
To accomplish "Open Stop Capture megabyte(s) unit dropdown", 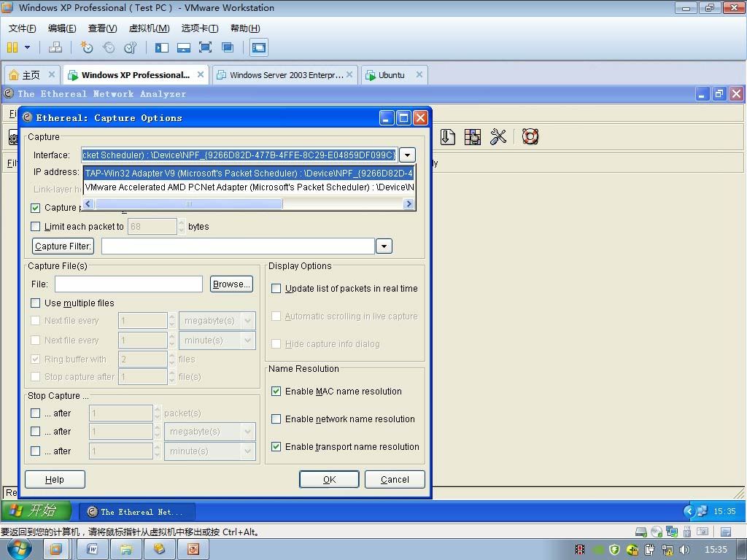I will point(209,432).
